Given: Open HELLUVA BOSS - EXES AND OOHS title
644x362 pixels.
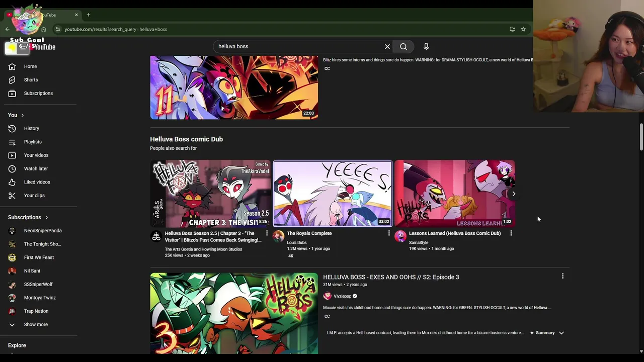Looking at the screenshot, I should coord(391,277).
